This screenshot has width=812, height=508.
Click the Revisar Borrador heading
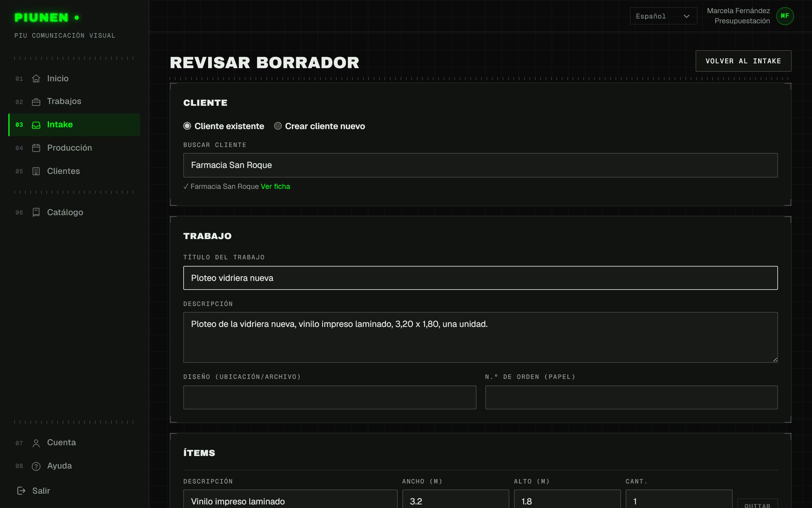(264, 63)
